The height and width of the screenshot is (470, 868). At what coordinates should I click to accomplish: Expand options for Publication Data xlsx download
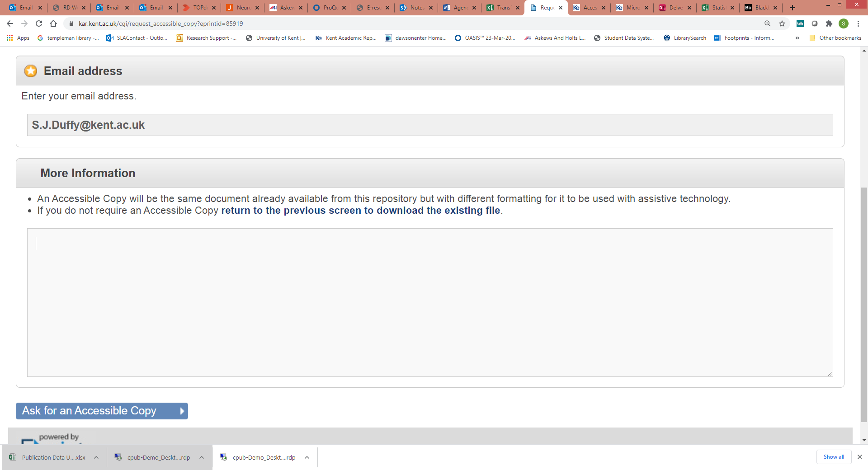click(x=96, y=457)
